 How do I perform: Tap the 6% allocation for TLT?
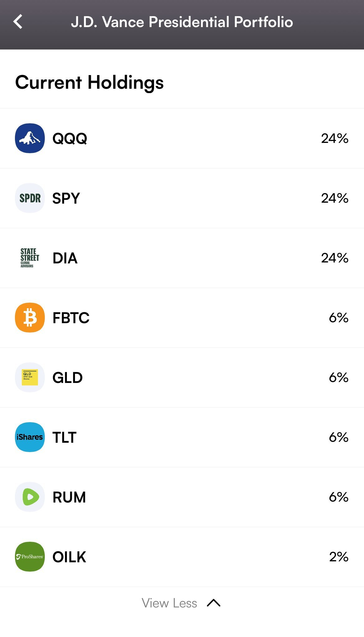[338, 437]
